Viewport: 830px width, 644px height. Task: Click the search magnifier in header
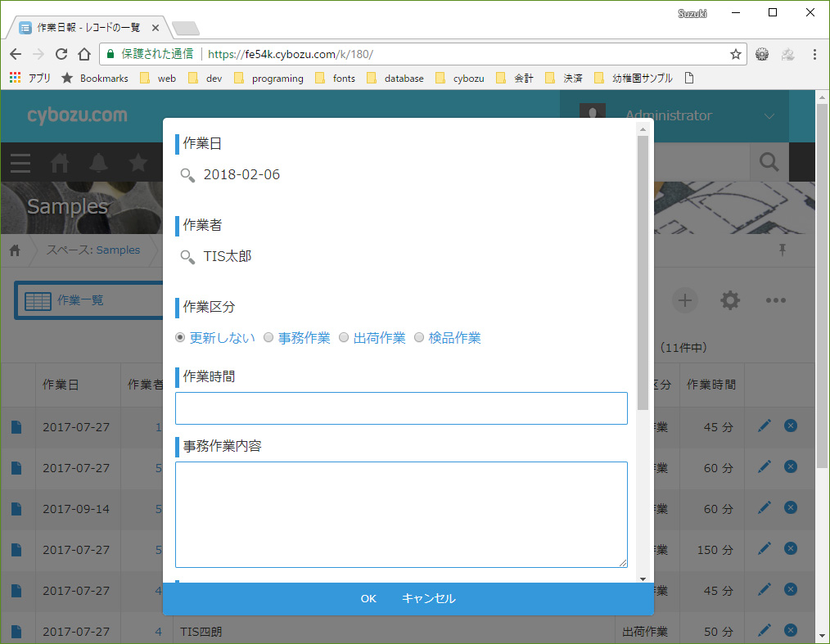pyautogui.click(x=769, y=162)
